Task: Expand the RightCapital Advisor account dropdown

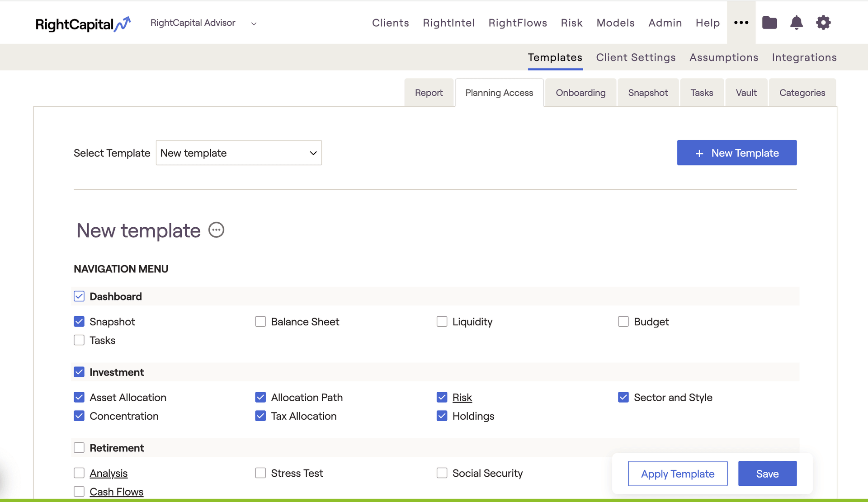Action: [x=203, y=23]
